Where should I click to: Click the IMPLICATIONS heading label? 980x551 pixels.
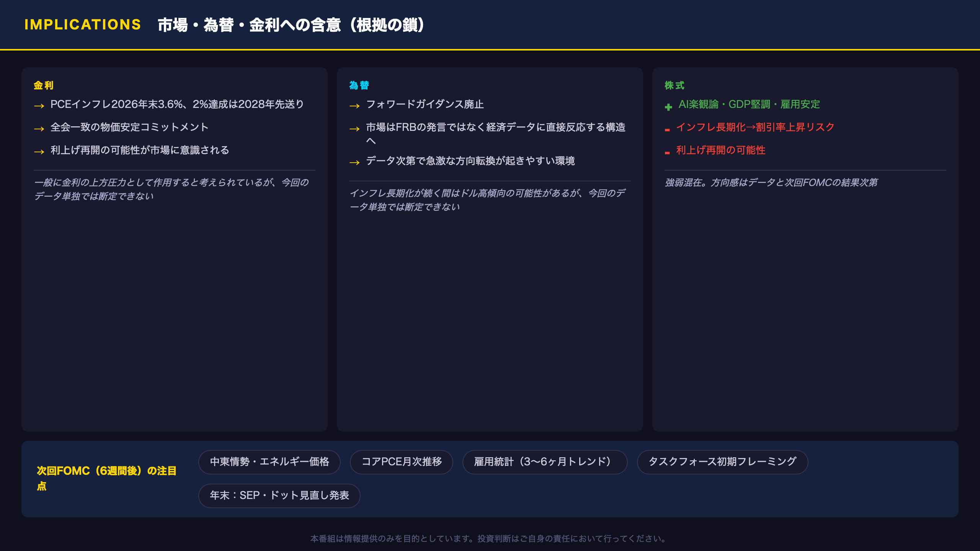[x=83, y=24]
